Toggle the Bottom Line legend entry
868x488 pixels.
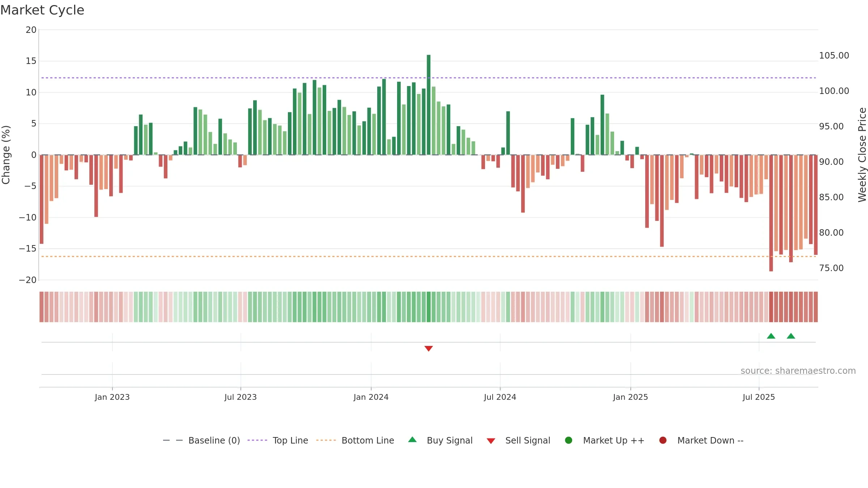pyautogui.click(x=355, y=440)
